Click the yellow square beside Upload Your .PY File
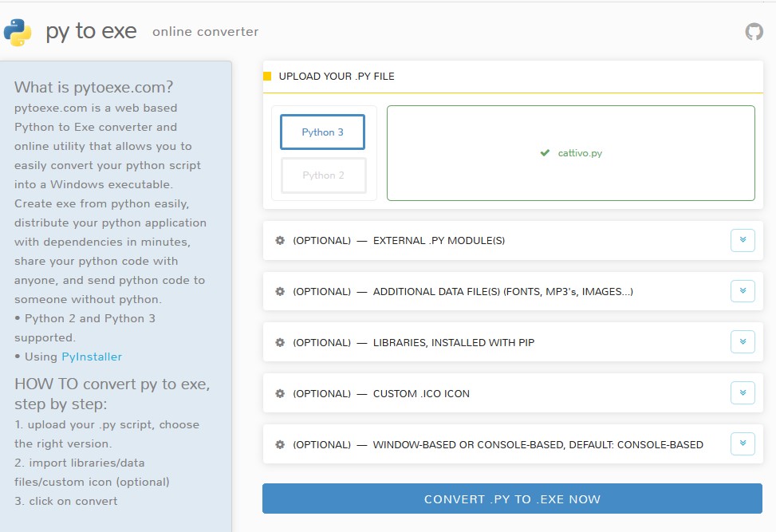 tap(267, 77)
